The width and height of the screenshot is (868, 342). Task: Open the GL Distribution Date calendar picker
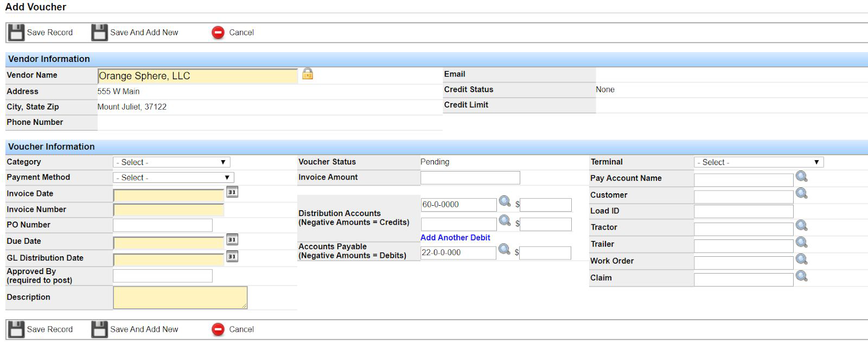pyautogui.click(x=232, y=256)
